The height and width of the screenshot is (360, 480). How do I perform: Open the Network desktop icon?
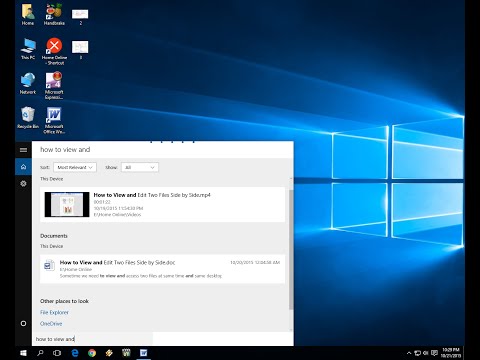28,83
